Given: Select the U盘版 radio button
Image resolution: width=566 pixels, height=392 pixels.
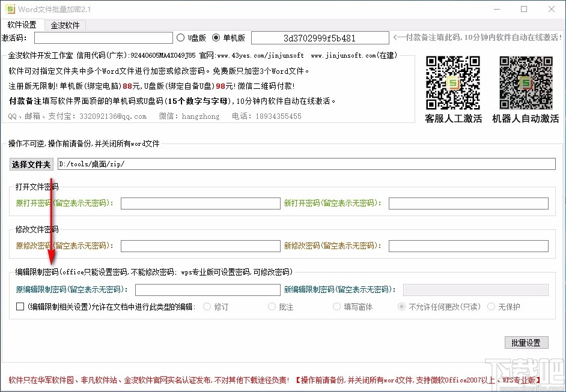Looking at the screenshot, I should tap(181, 37).
